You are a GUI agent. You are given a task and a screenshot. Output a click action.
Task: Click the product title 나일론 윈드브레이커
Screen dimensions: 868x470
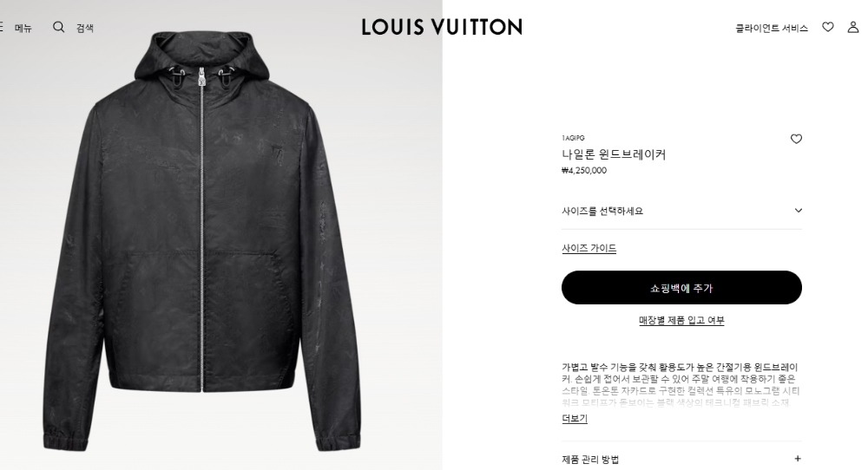[614, 154]
